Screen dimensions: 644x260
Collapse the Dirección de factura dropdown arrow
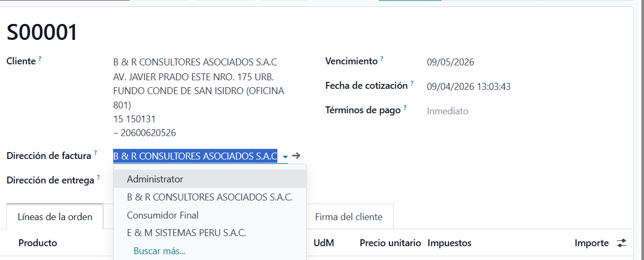(285, 157)
